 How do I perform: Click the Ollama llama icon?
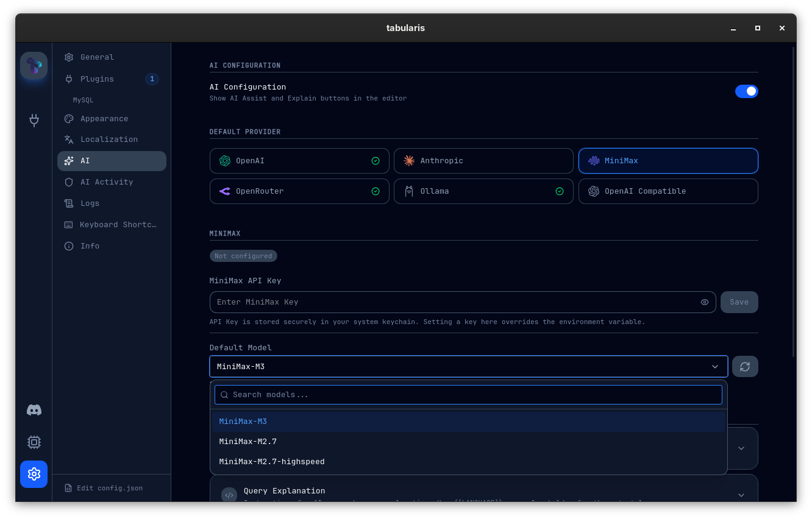point(409,191)
